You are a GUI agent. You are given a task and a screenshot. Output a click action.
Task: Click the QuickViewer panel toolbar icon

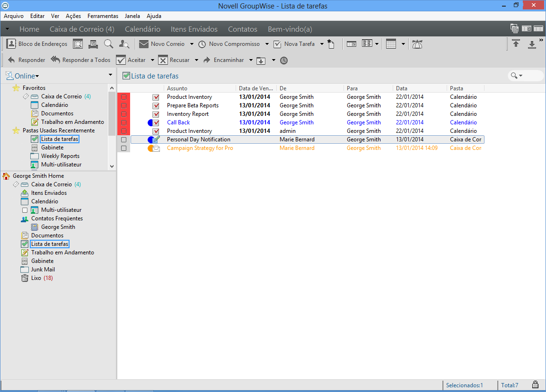click(x=352, y=44)
